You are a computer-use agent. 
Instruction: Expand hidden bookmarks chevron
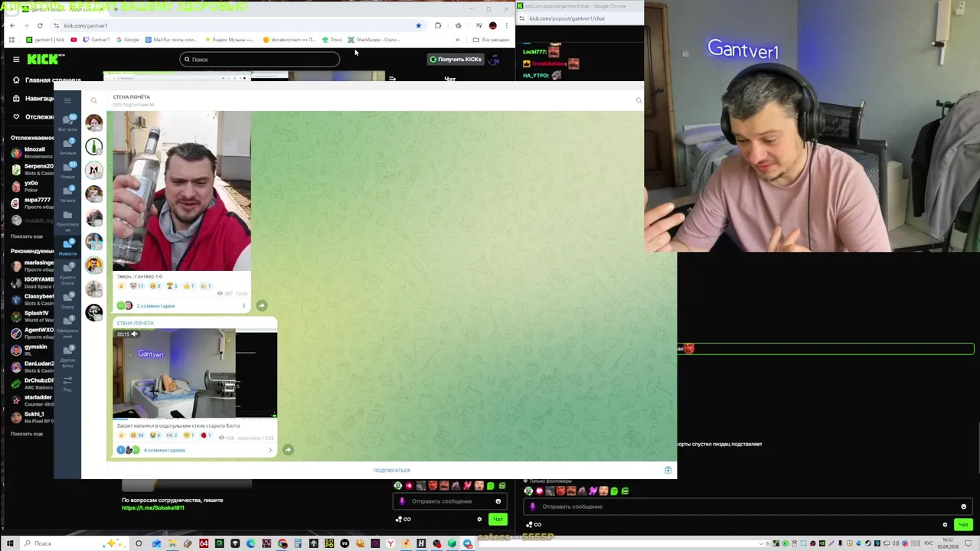coord(458,40)
